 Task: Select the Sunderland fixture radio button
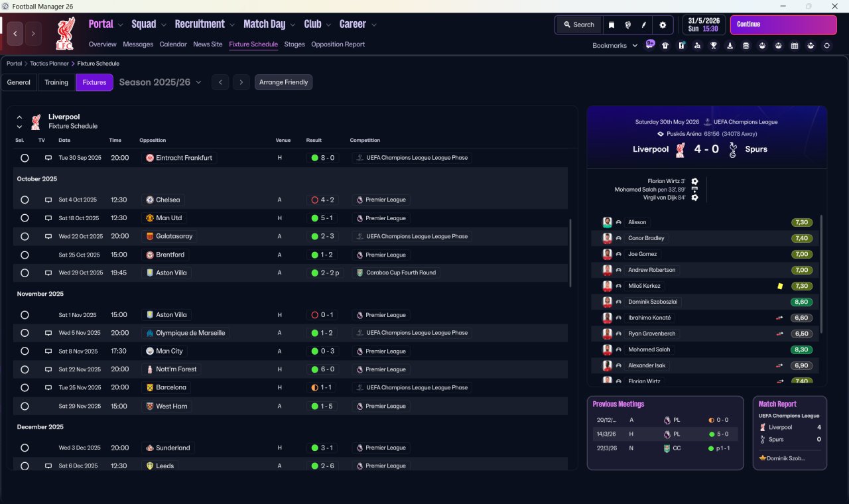click(25, 448)
